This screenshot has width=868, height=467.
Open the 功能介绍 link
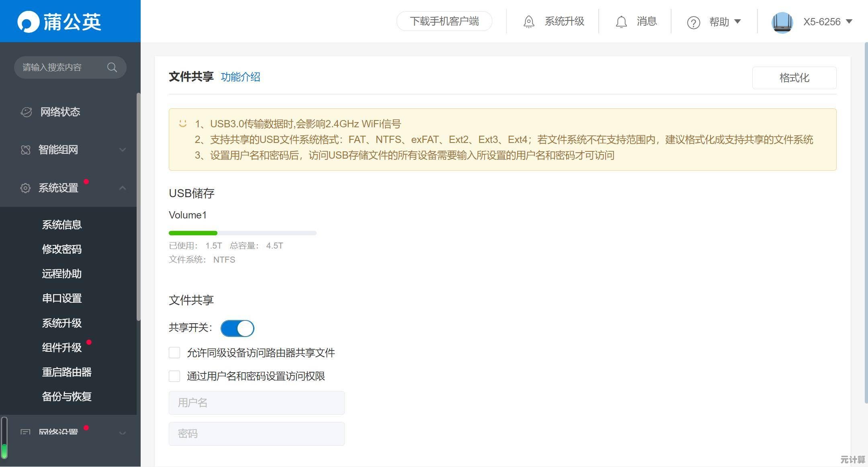(x=240, y=77)
